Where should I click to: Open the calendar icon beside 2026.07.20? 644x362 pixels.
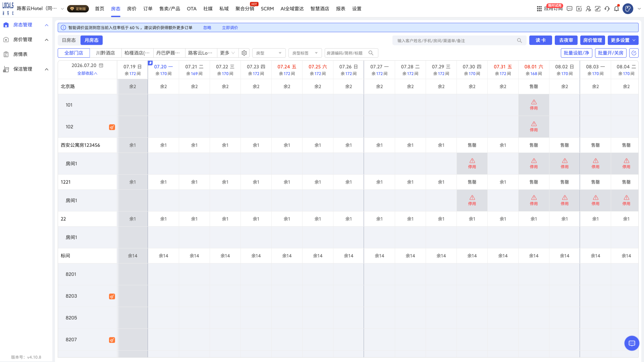pyautogui.click(x=101, y=65)
